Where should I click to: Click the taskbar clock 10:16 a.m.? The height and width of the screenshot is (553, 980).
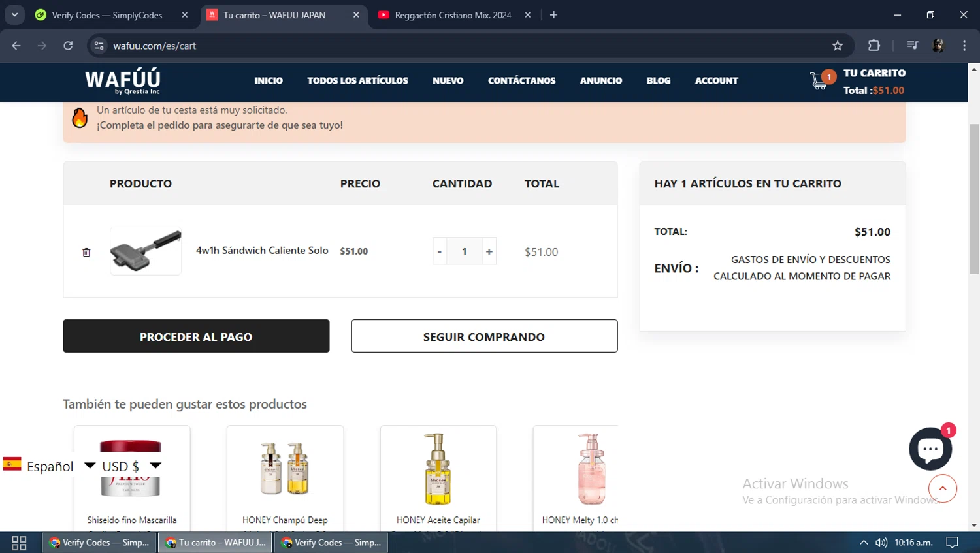coord(913,543)
